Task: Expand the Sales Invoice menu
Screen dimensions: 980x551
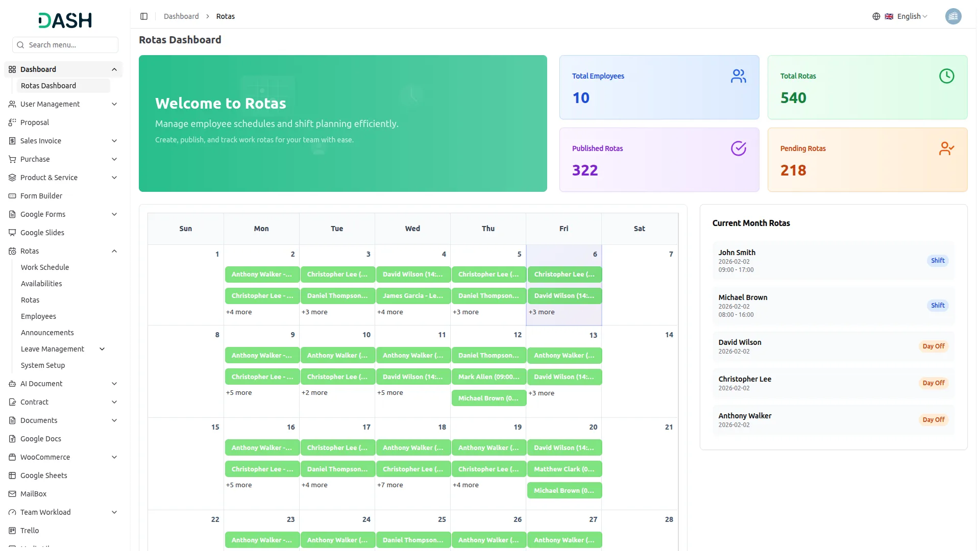Action: 114,141
